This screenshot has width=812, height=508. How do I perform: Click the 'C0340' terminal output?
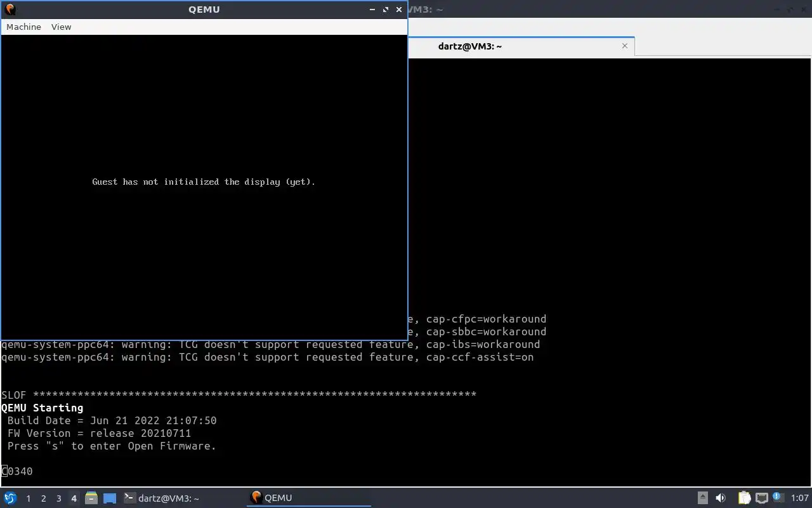17,471
